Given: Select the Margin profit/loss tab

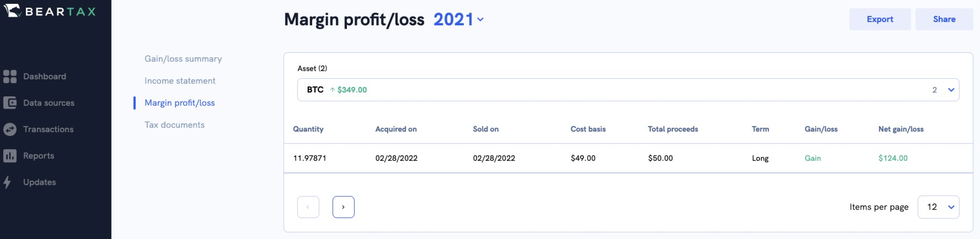Looking at the screenshot, I should 180,103.
